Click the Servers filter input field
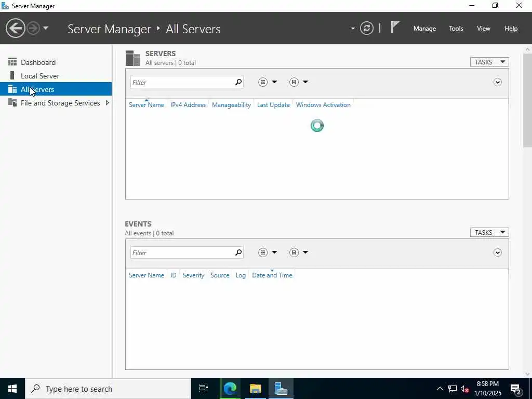Image resolution: width=532 pixels, height=399 pixels. [x=182, y=83]
